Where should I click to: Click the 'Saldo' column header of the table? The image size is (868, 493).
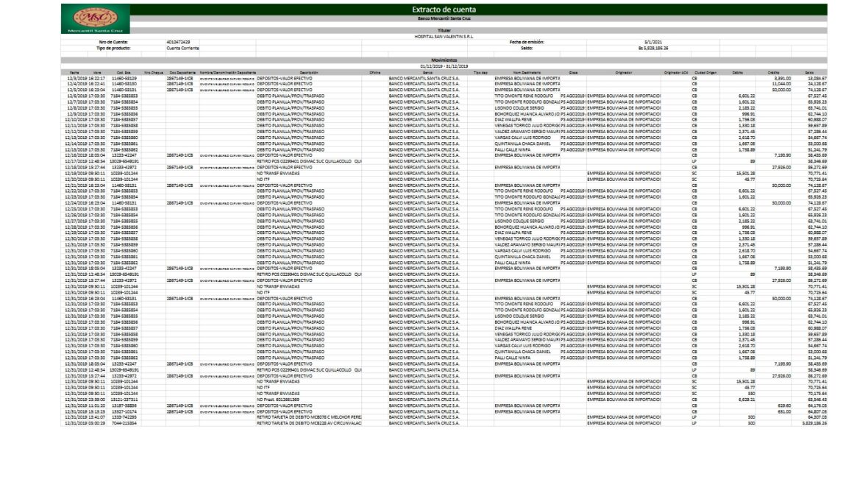(x=809, y=73)
